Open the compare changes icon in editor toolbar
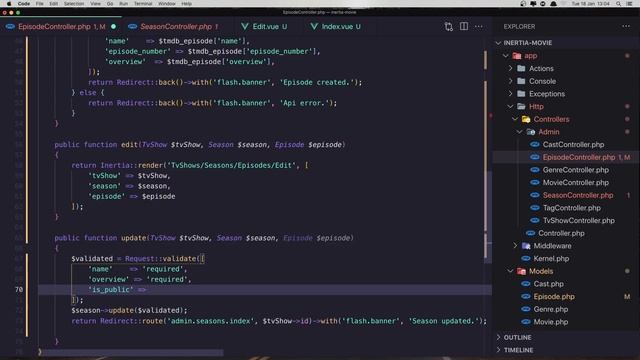Viewport: 640px width, 360px height. click(x=449, y=27)
